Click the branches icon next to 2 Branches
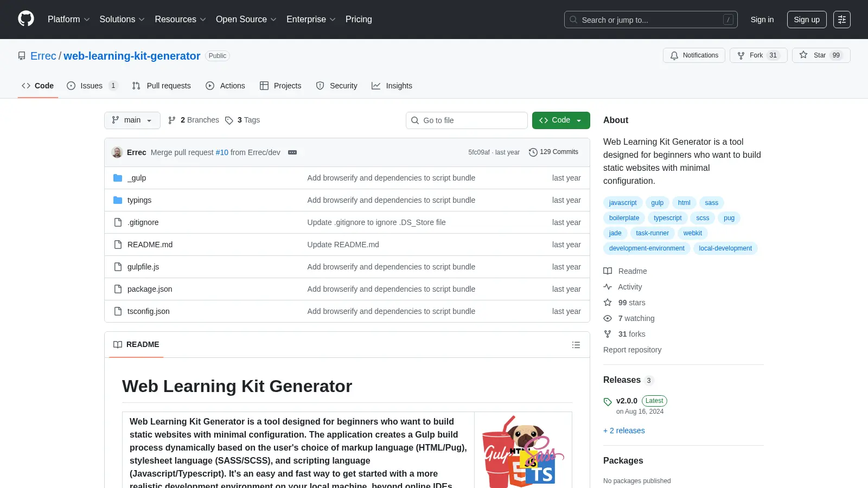868x488 pixels. [172, 120]
